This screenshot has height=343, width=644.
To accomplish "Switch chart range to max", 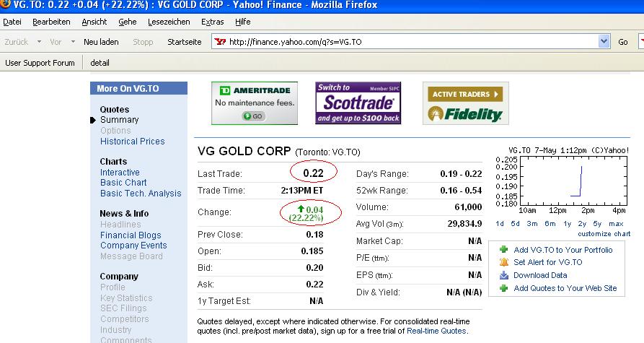I will click(616, 223).
